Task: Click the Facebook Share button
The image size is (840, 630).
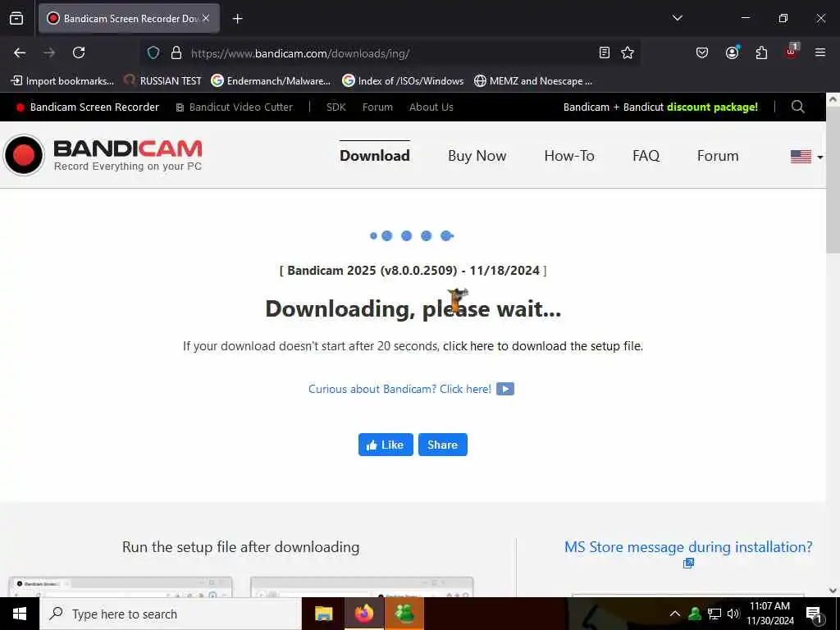Action: pos(442,445)
